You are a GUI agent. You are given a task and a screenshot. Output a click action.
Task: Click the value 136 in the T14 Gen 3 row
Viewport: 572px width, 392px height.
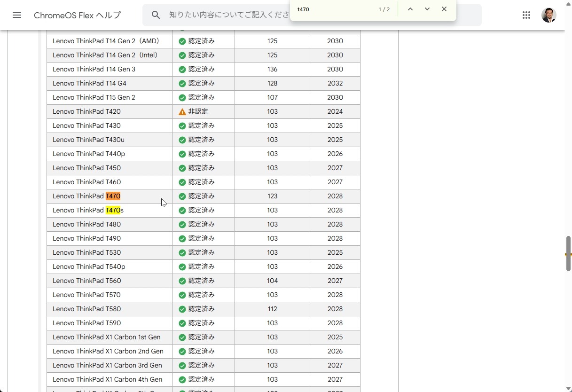pyautogui.click(x=272, y=69)
